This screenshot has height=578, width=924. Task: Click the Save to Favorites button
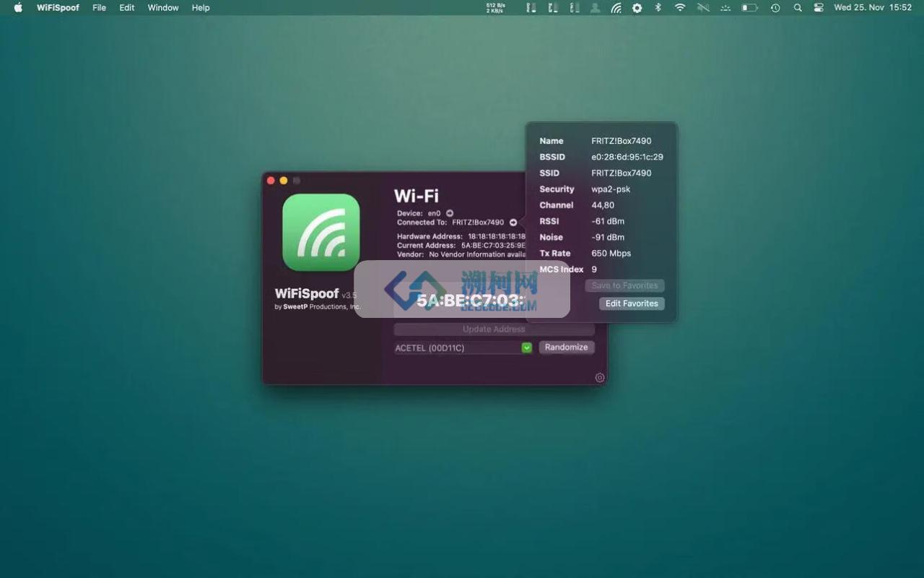click(x=624, y=285)
